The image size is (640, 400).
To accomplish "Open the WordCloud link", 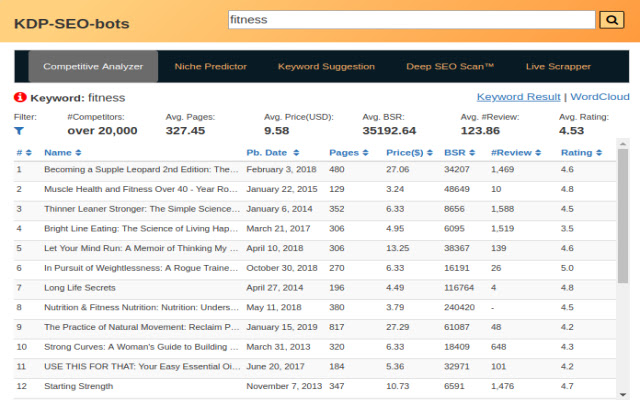I will (600, 97).
